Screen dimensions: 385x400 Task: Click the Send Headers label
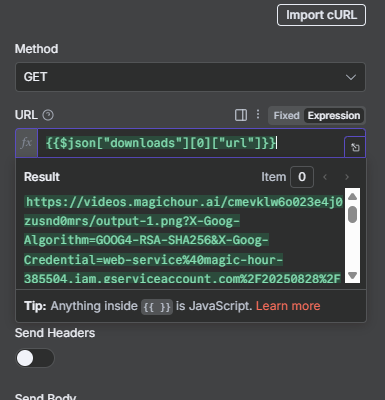coord(55,333)
